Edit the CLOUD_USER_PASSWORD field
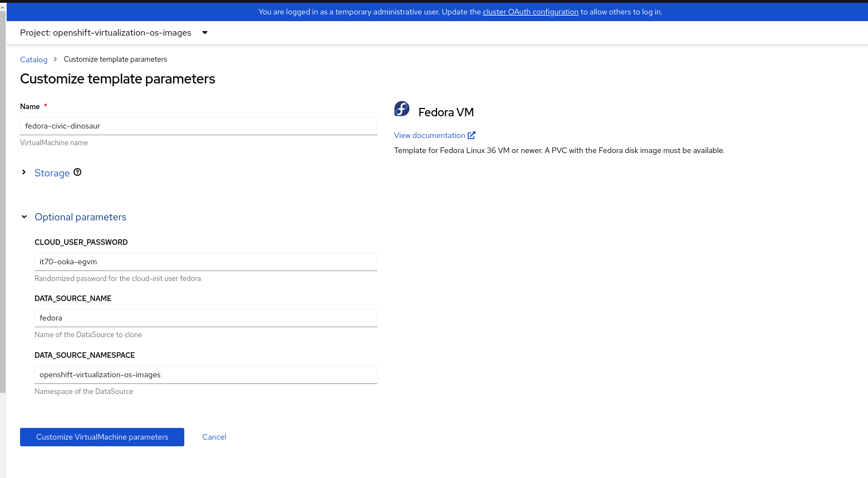The image size is (868, 478). pos(206,262)
